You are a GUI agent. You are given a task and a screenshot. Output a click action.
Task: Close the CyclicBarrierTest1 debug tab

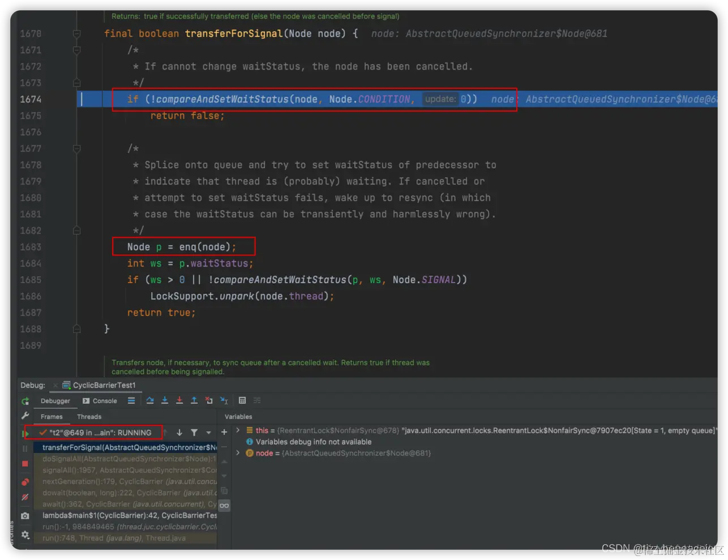coord(55,386)
